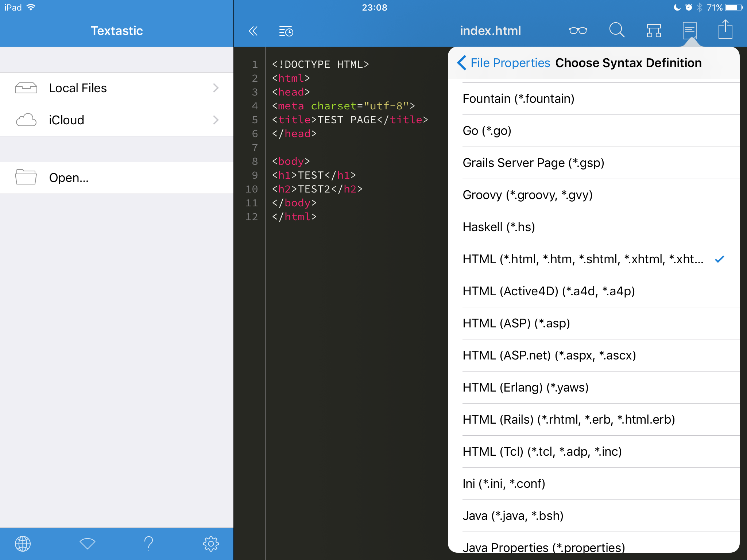Open the share export icon

(725, 30)
